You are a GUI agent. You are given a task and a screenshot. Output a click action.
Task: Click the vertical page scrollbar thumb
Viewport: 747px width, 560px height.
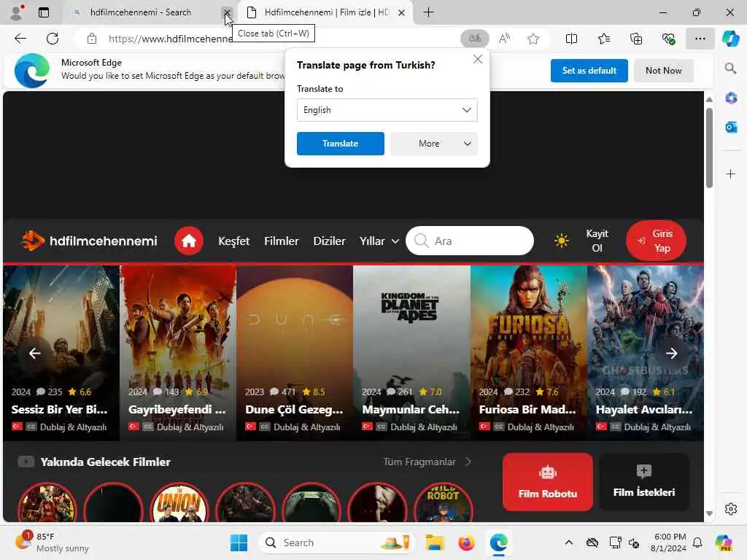click(709, 147)
